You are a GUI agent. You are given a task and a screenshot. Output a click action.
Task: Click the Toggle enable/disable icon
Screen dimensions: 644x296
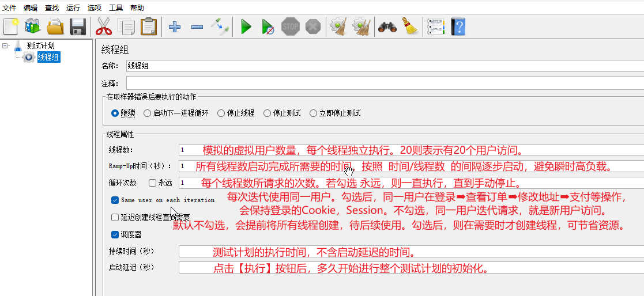pos(220,26)
